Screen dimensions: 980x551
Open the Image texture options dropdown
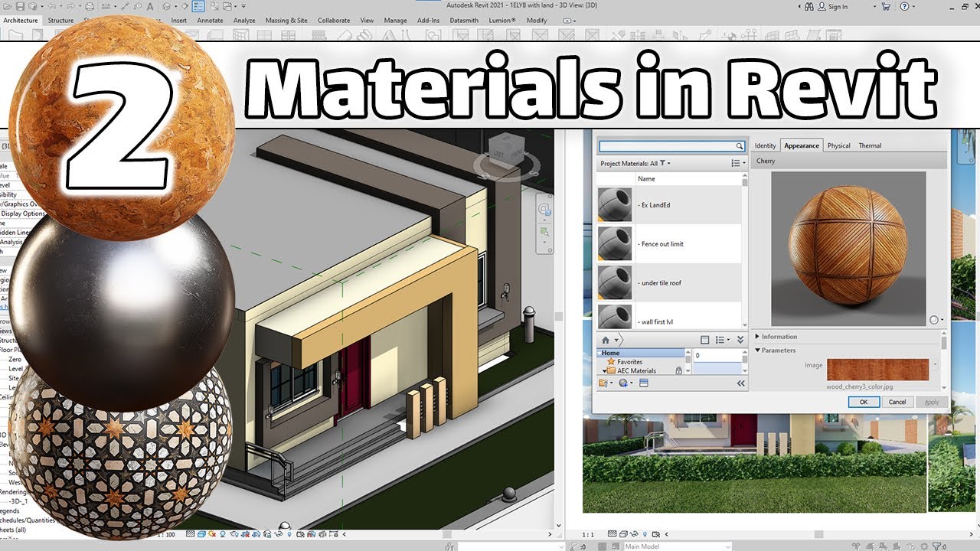click(935, 365)
